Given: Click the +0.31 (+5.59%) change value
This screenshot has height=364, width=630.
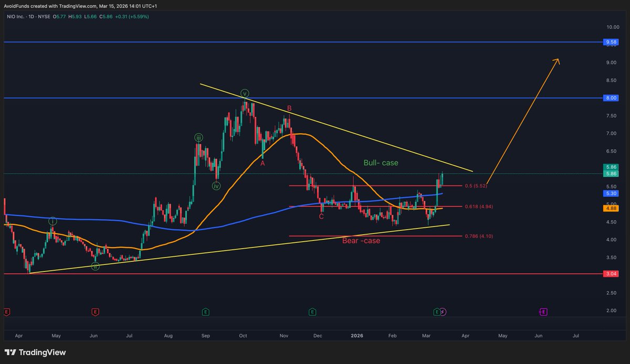Looking at the screenshot, I should click(x=132, y=16).
